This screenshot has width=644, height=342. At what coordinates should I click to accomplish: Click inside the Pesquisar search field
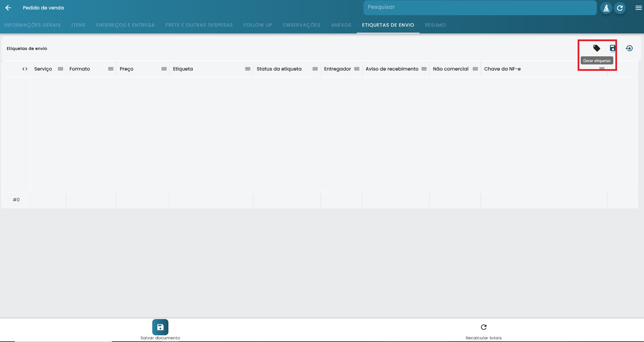(479, 7)
